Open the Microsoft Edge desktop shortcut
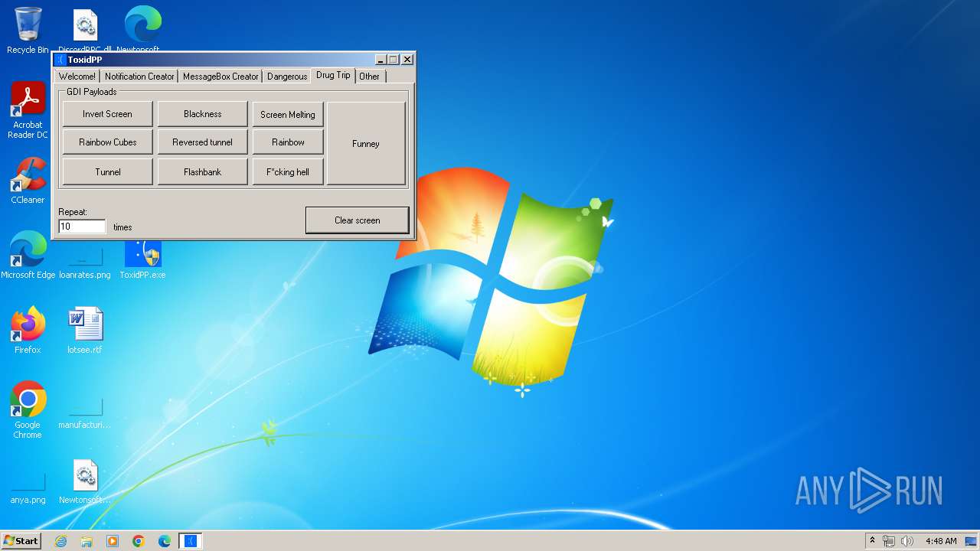The height and width of the screenshot is (551, 980). click(28, 256)
